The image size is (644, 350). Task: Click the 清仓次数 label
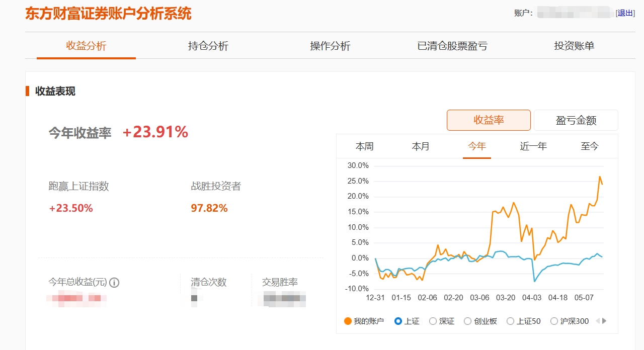pos(209,282)
